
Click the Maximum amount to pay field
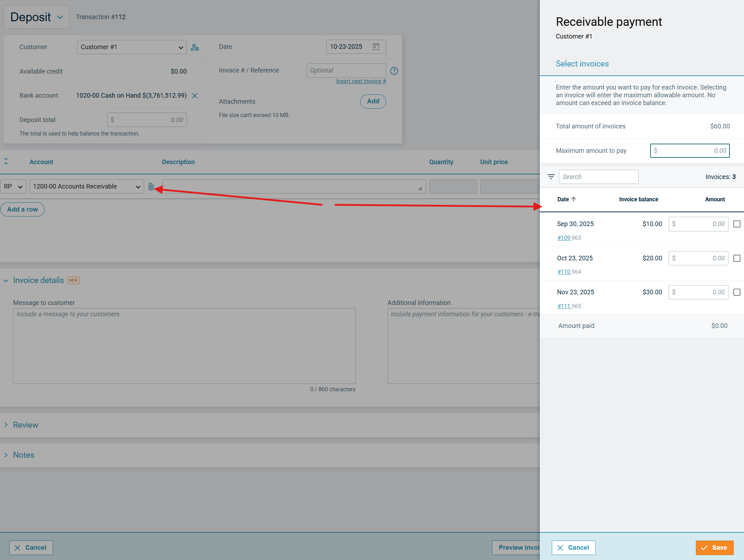689,151
